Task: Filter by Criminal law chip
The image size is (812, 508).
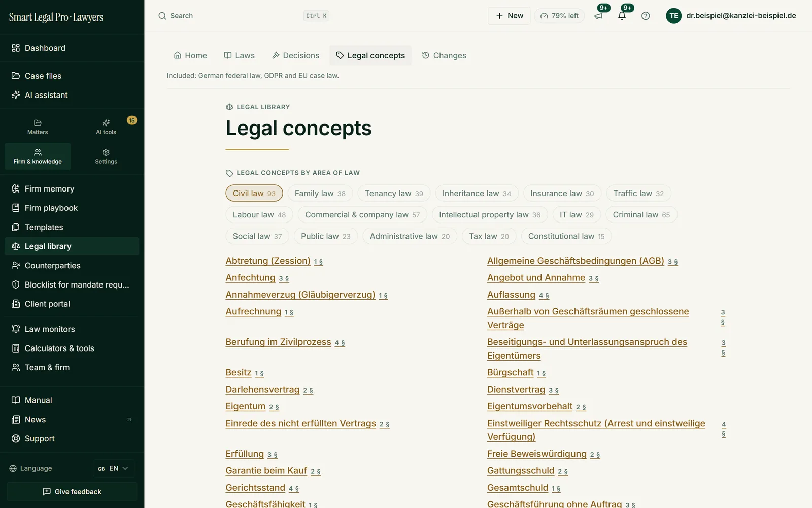Action: pyautogui.click(x=641, y=215)
